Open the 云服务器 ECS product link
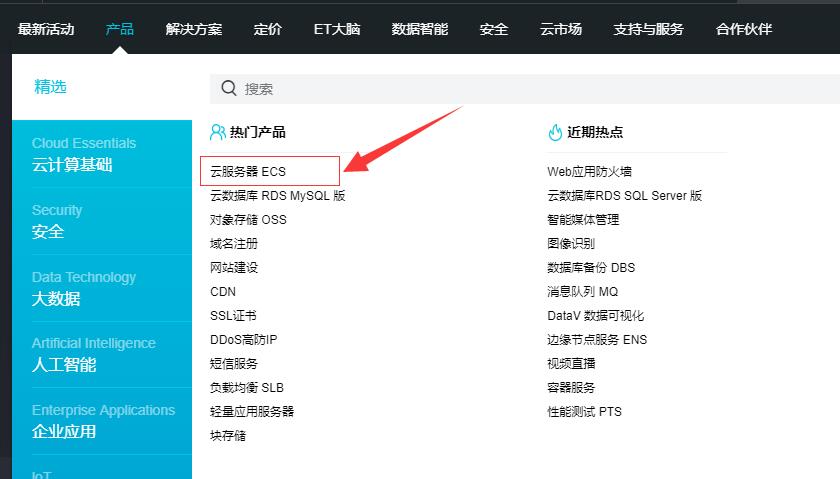840x479 pixels. coord(248,171)
